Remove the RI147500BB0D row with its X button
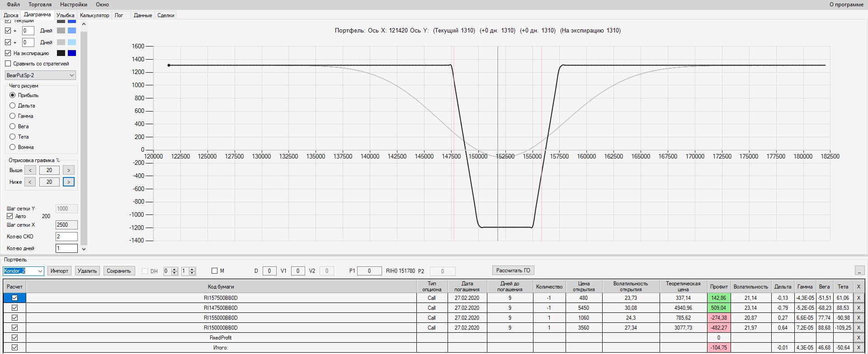 point(859,308)
